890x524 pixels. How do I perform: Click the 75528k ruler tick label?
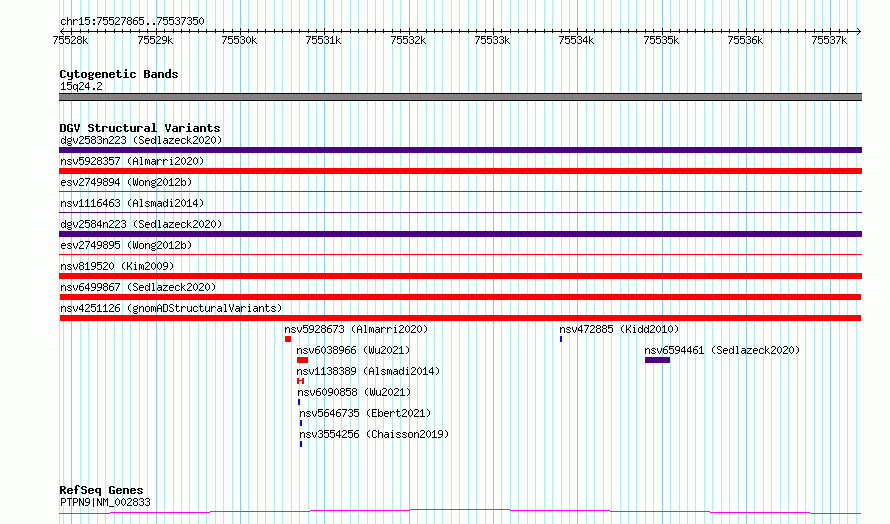(70, 40)
